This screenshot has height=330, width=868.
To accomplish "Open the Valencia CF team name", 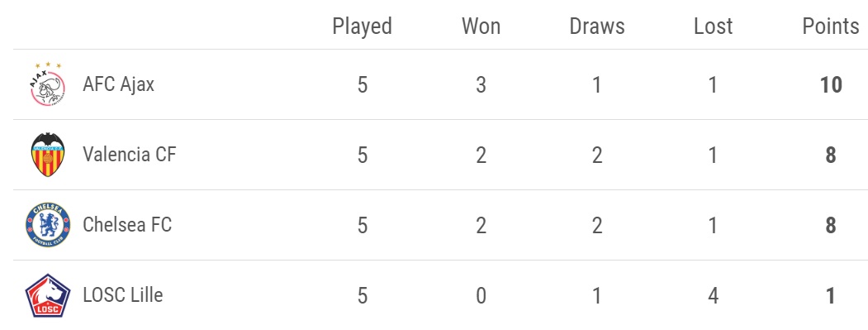I will (x=130, y=154).
